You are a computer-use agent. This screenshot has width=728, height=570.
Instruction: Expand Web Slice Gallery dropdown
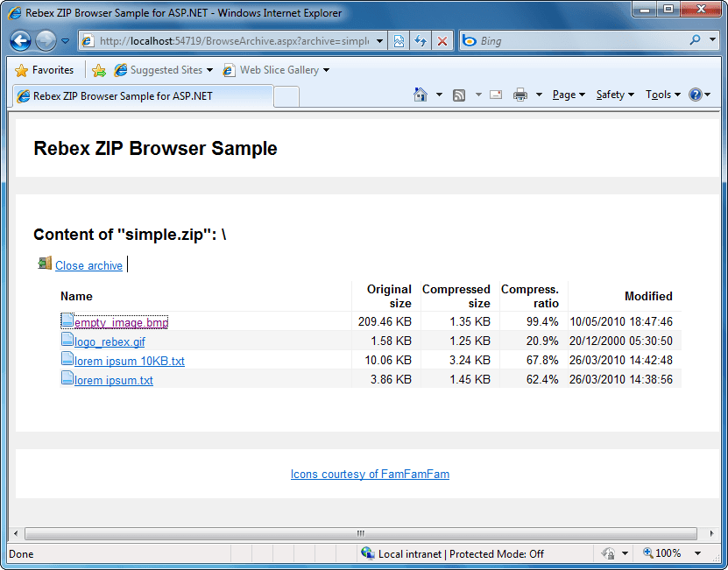point(327,70)
